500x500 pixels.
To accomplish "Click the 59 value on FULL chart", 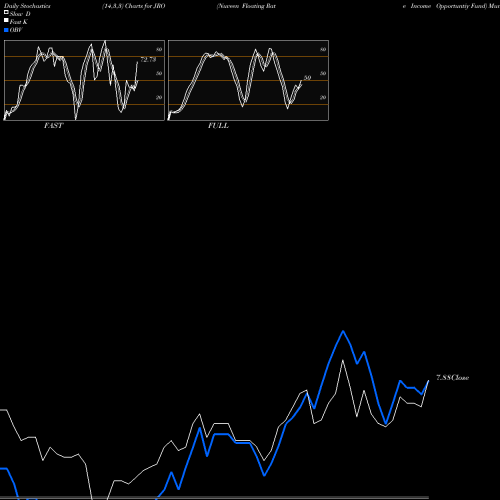I will point(307,78).
